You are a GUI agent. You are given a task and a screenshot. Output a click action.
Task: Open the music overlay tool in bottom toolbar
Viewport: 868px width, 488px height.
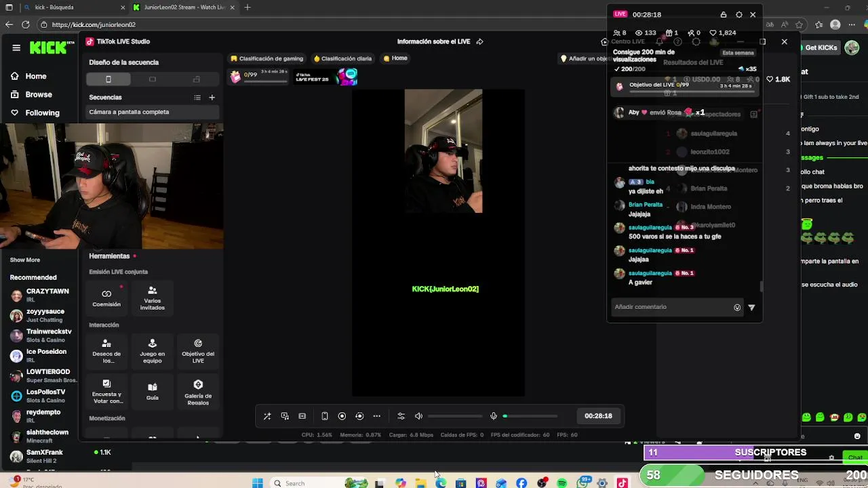[x=285, y=416]
